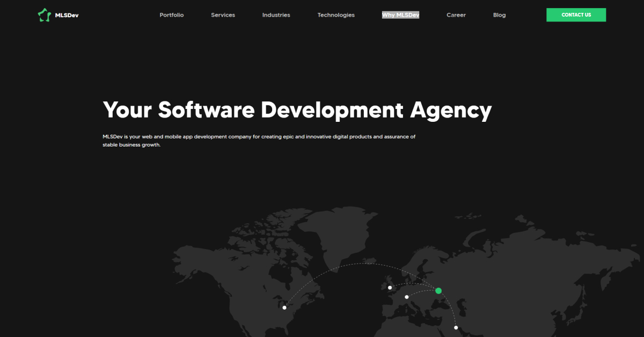Select the highlighted Why MLSDev link
644x337 pixels.
400,15
